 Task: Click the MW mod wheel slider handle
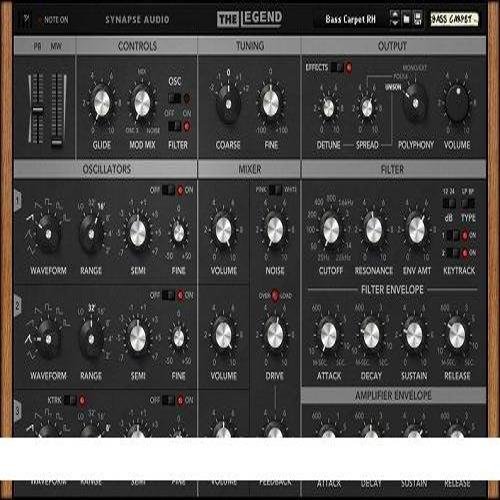pyautogui.click(x=57, y=143)
